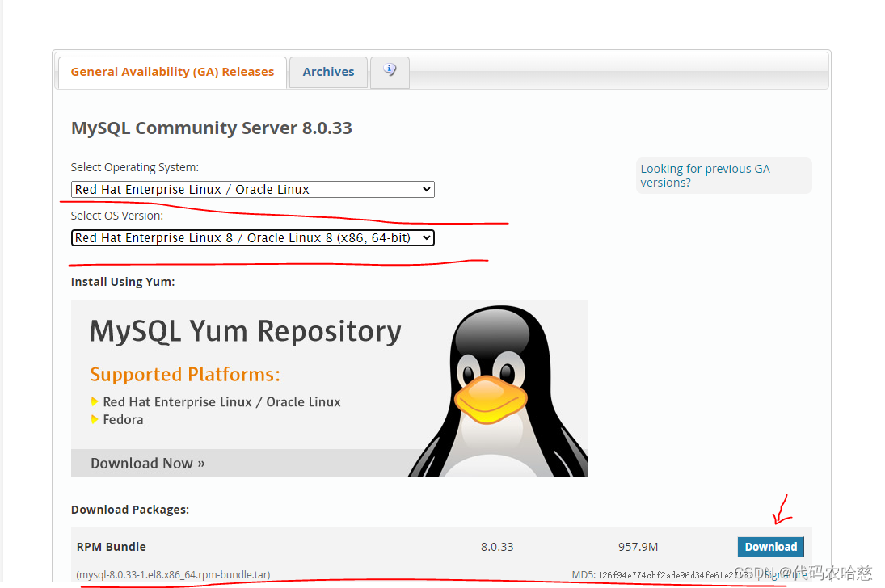The height and width of the screenshot is (588, 885).
Task: Click the Download Now link in the banner
Action: pyautogui.click(x=147, y=463)
